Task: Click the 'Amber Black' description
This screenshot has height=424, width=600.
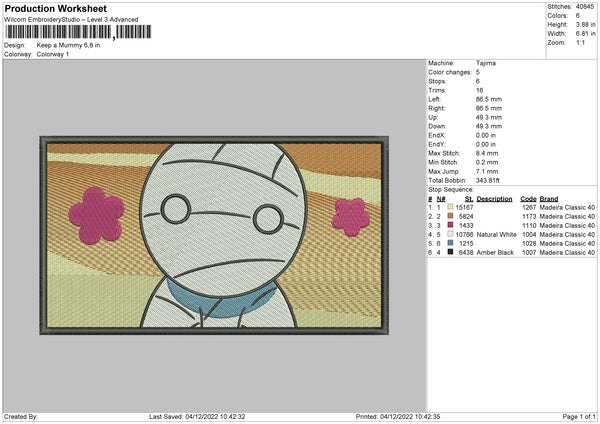Action: coord(495,253)
